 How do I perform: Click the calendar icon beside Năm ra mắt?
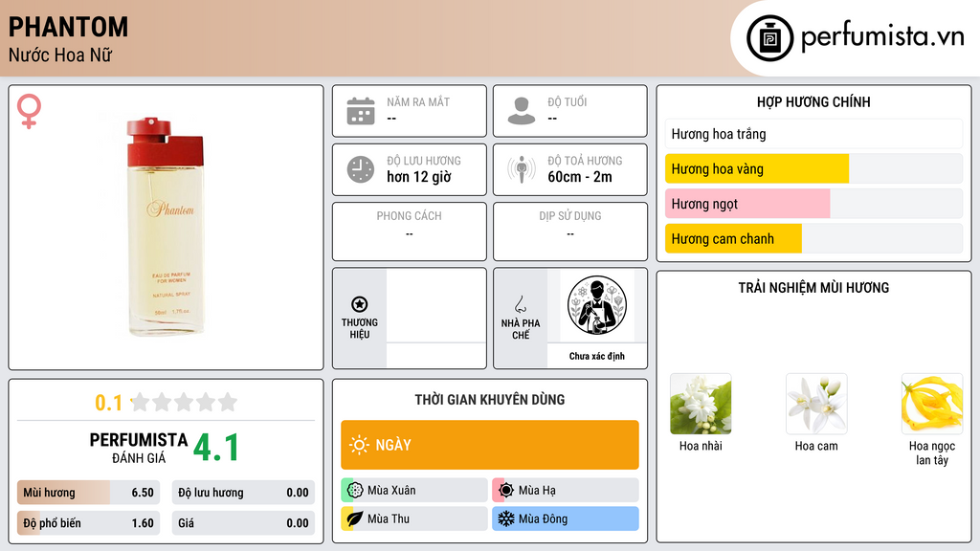pyautogui.click(x=361, y=111)
